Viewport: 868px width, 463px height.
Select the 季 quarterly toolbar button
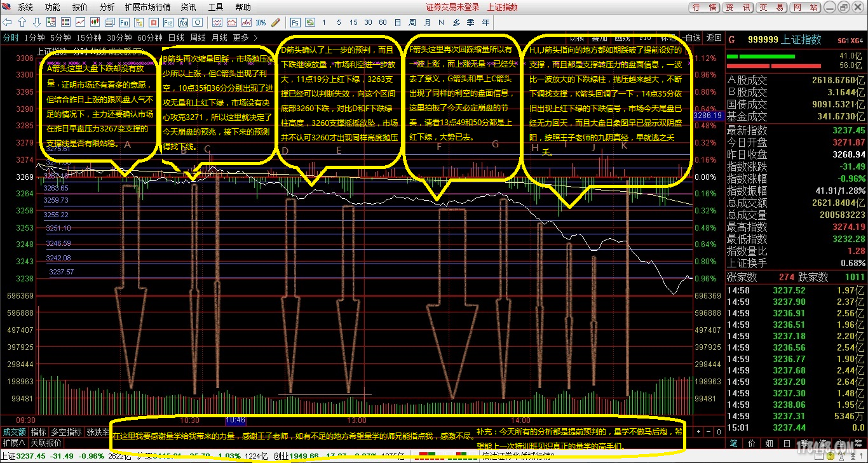click(471, 22)
